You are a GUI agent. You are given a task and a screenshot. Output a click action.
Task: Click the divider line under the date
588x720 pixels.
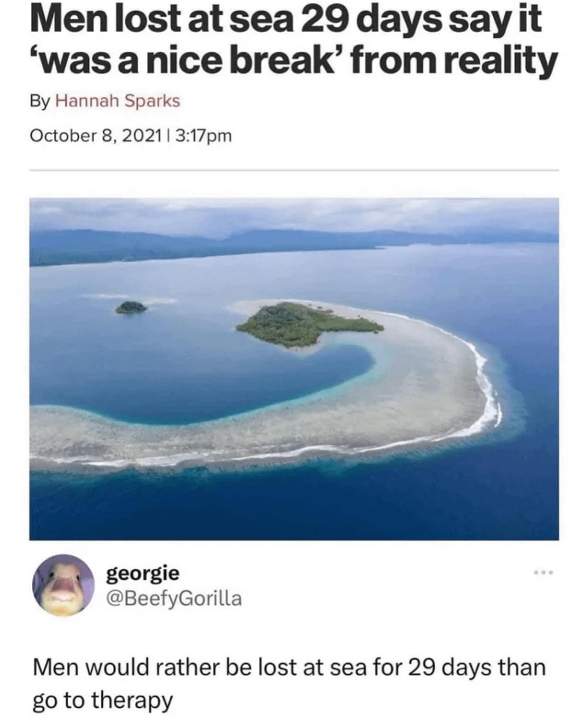click(x=294, y=170)
